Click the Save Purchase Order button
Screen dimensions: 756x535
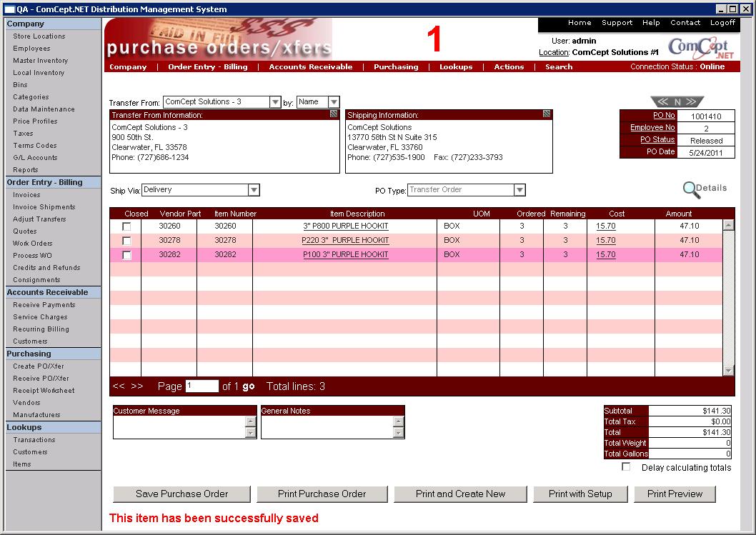(x=182, y=494)
